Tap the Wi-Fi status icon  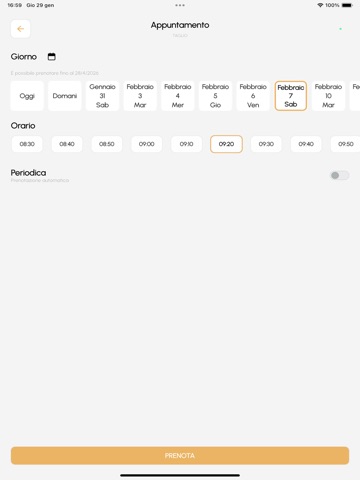pos(320,5)
